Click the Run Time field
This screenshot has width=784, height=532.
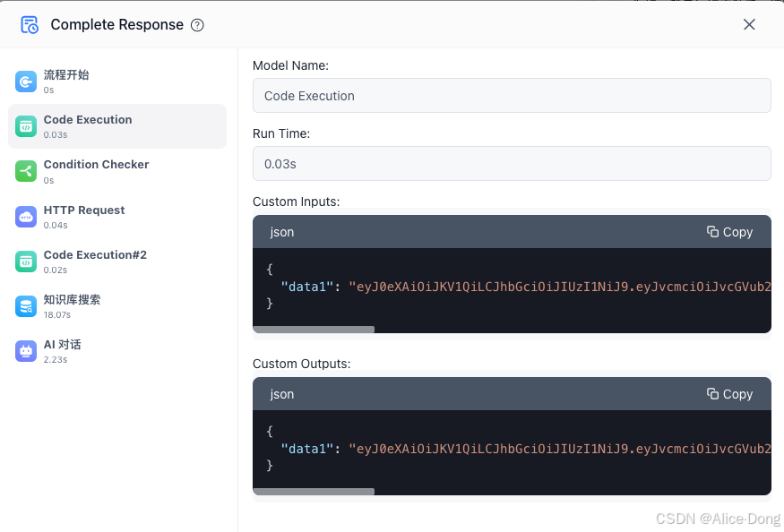click(512, 164)
